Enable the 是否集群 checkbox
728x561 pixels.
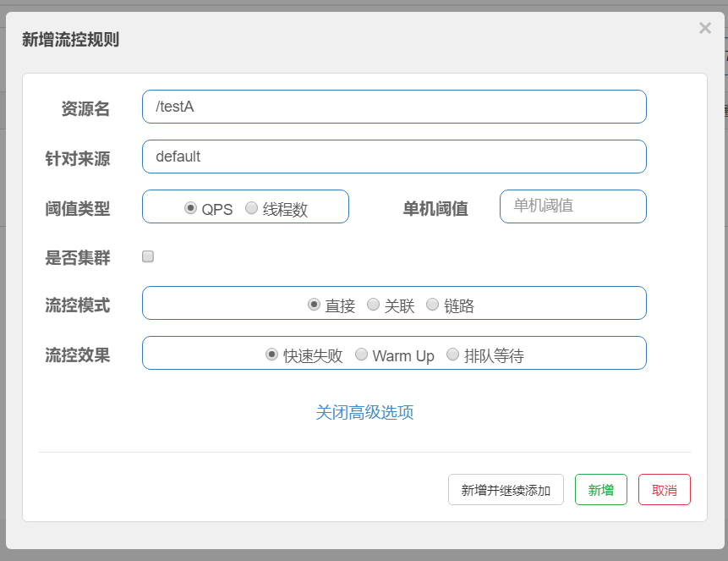point(148,256)
